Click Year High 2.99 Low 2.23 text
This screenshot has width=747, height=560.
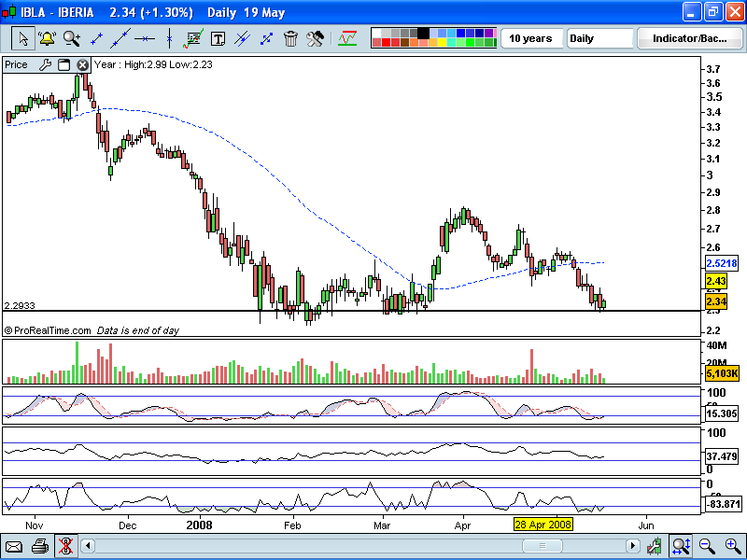(x=153, y=64)
